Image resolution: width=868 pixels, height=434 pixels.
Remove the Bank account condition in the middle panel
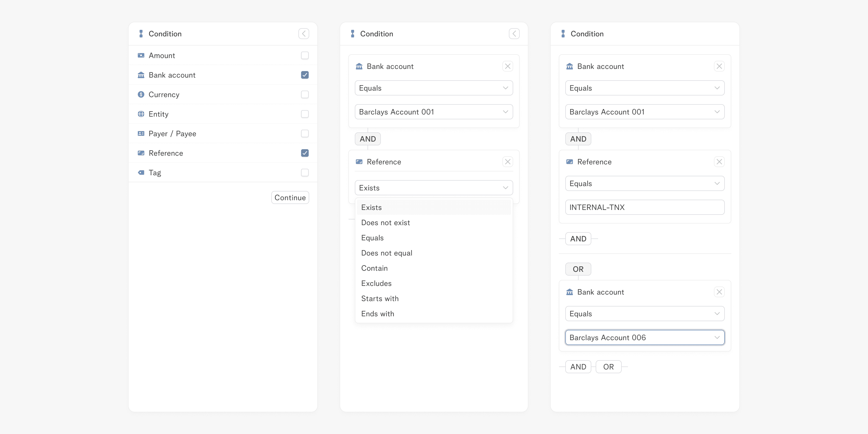tap(508, 66)
